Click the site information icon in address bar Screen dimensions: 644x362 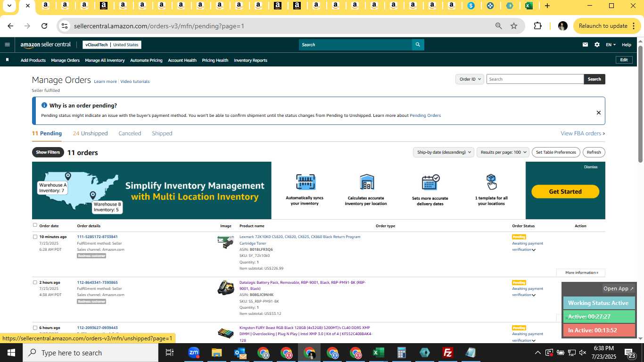point(65,26)
